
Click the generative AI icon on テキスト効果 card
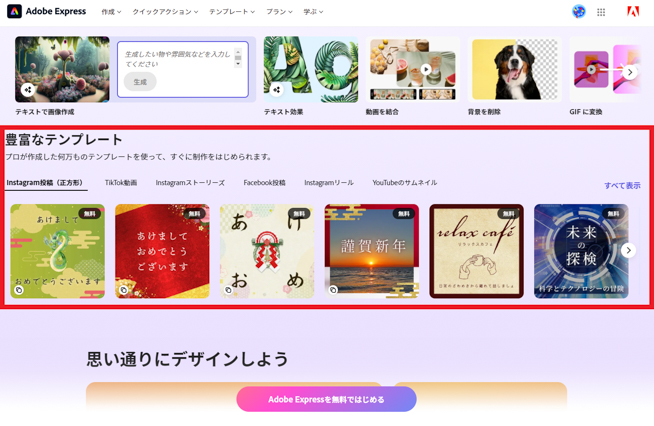click(x=277, y=90)
